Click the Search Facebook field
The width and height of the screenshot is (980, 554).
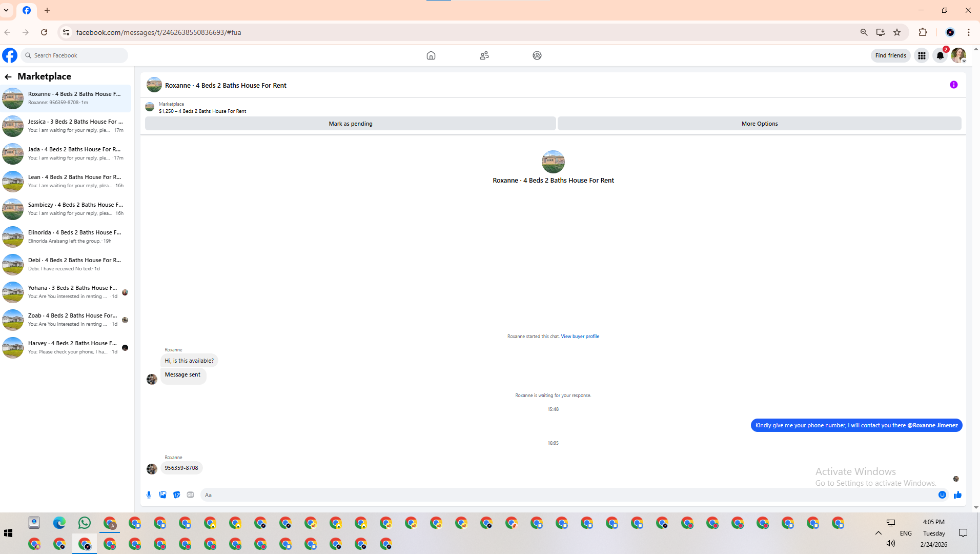[75, 55]
